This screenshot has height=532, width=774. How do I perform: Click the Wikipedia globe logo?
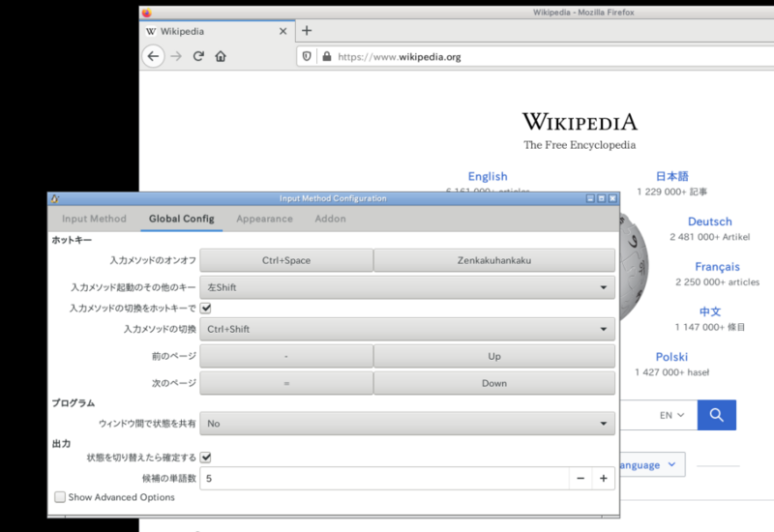tap(634, 267)
